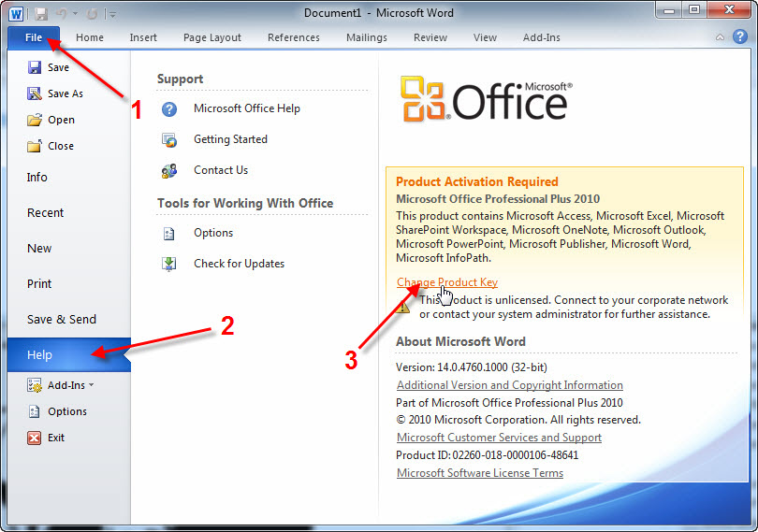Select the Review tab
The image size is (758, 532).
430,37
